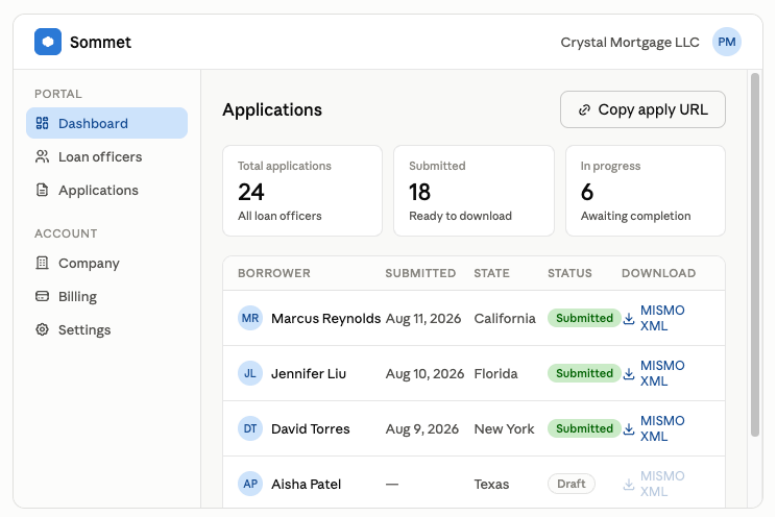Select the In progress stats card
This screenshot has width=775, height=517.
(646, 190)
